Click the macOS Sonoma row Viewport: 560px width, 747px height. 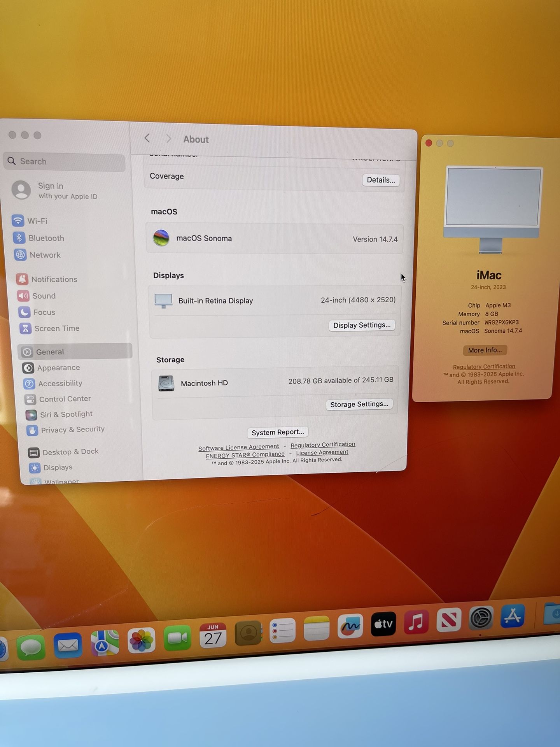[275, 238]
